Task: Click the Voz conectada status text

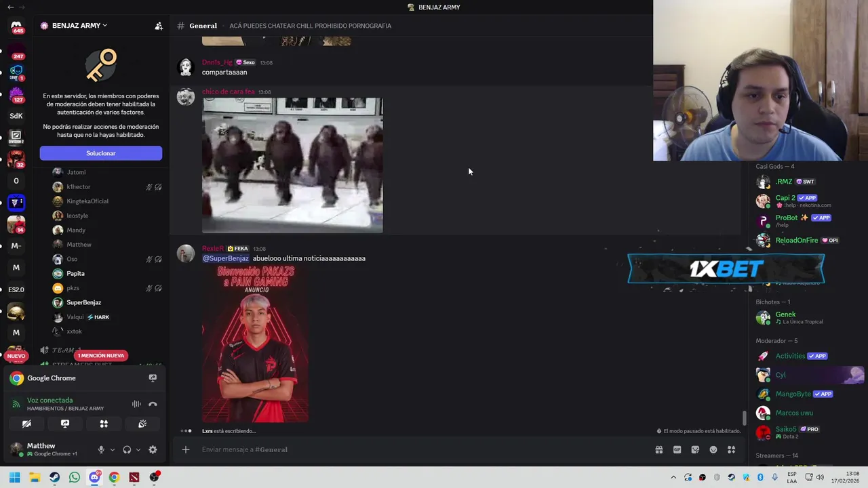Action: (x=50, y=400)
